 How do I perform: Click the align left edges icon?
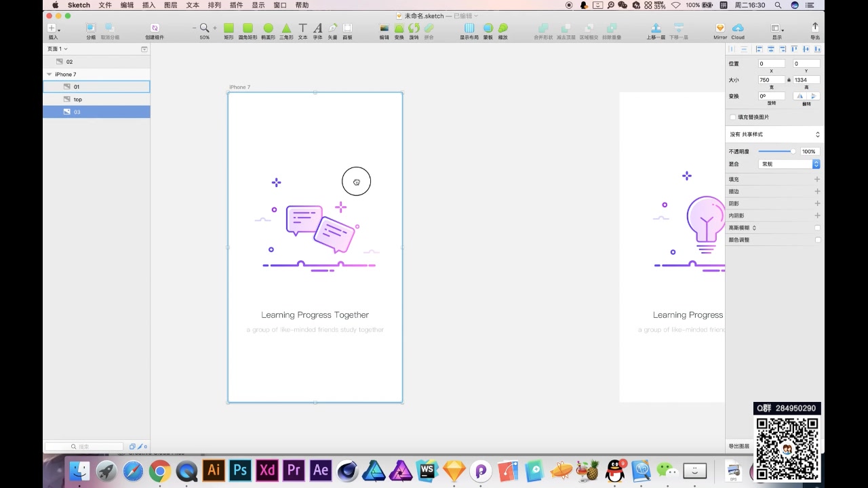click(759, 49)
